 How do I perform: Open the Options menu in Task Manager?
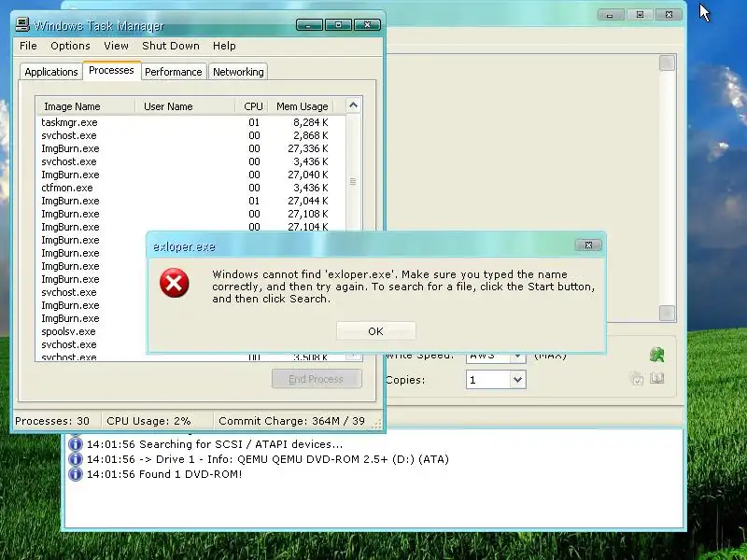pos(71,46)
